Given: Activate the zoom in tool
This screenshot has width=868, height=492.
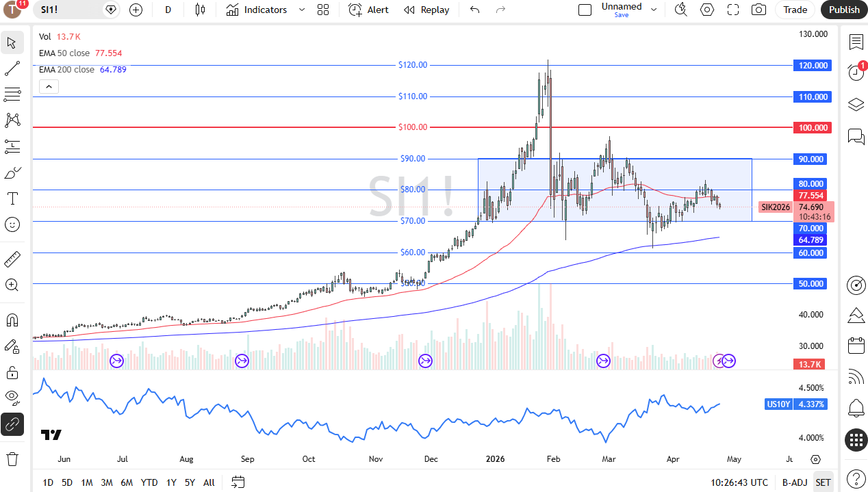Looking at the screenshot, I should click(12, 285).
